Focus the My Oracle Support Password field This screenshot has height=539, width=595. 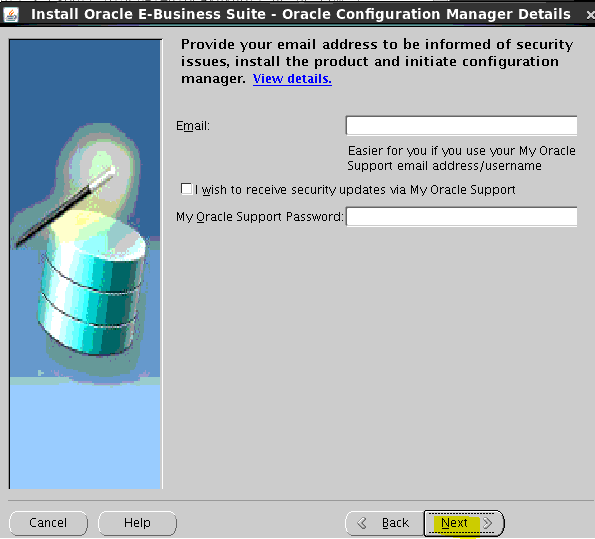tap(461, 217)
